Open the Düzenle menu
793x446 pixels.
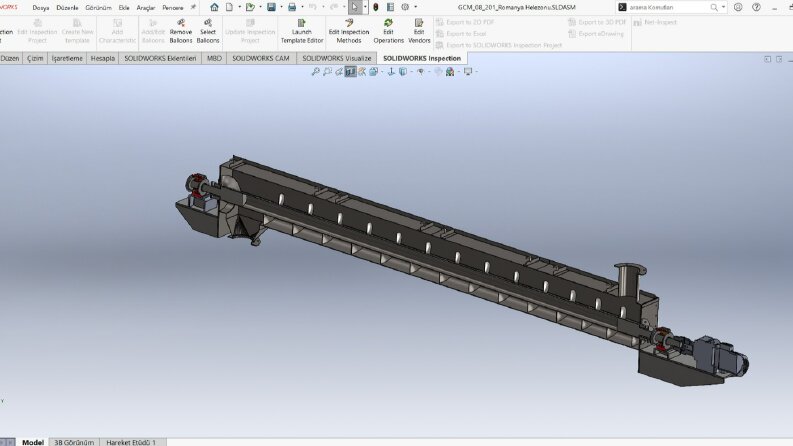[67, 8]
